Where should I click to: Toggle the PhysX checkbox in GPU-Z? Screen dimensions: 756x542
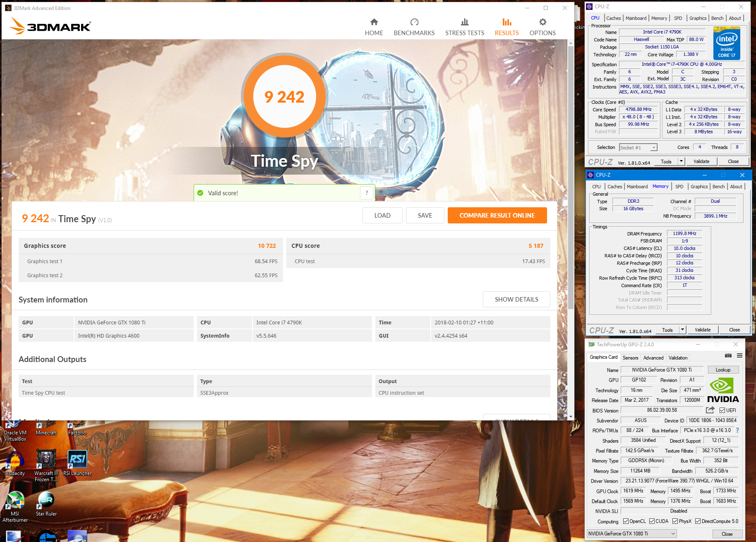pos(675,521)
